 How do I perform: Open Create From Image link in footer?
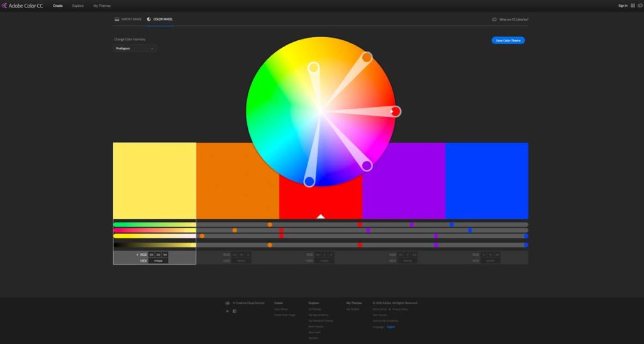(x=285, y=315)
